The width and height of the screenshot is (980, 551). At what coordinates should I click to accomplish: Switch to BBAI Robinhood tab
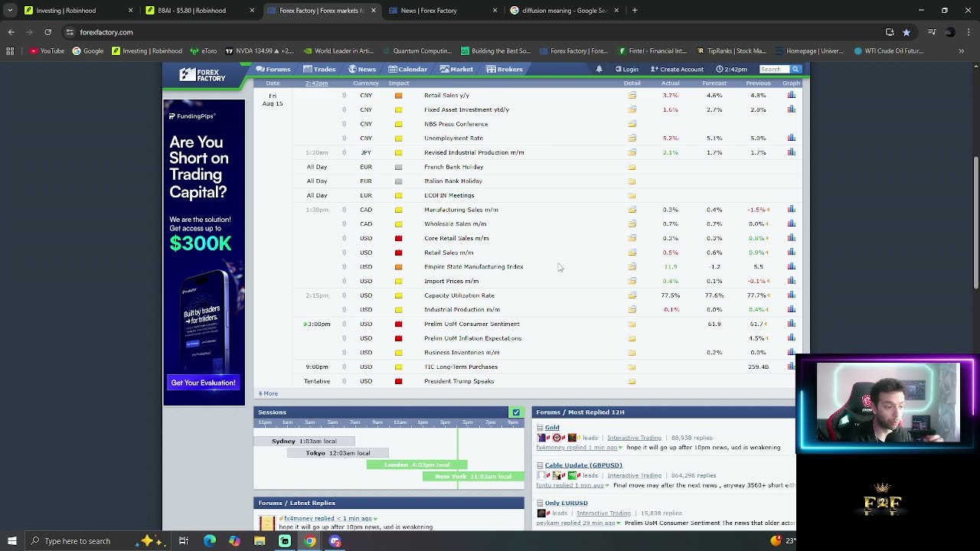(x=201, y=11)
